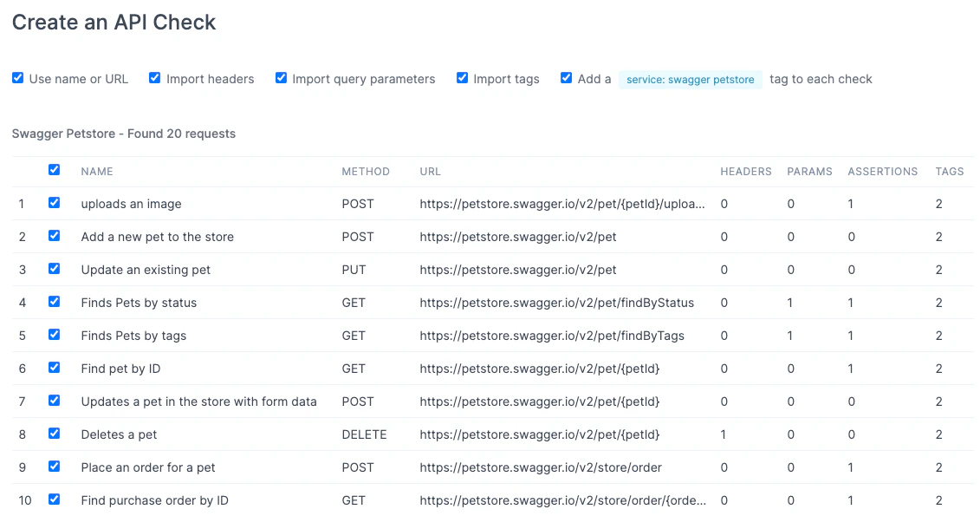Image resolution: width=980 pixels, height=516 pixels.
Task: Disable the "Add a" tag checkbox
Action: (566, 77)
